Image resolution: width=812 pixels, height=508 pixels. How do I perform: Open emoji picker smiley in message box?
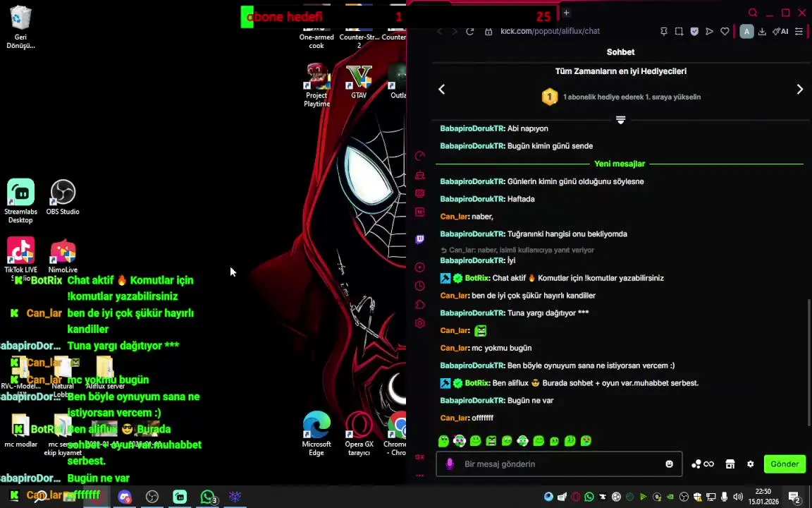point(669,464)
